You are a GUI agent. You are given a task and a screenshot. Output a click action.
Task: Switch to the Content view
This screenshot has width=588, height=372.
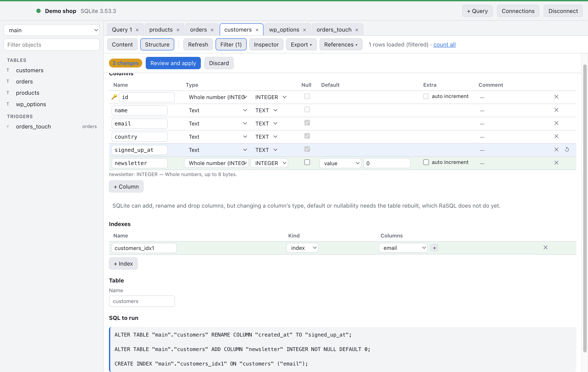(x=122, y=45)
